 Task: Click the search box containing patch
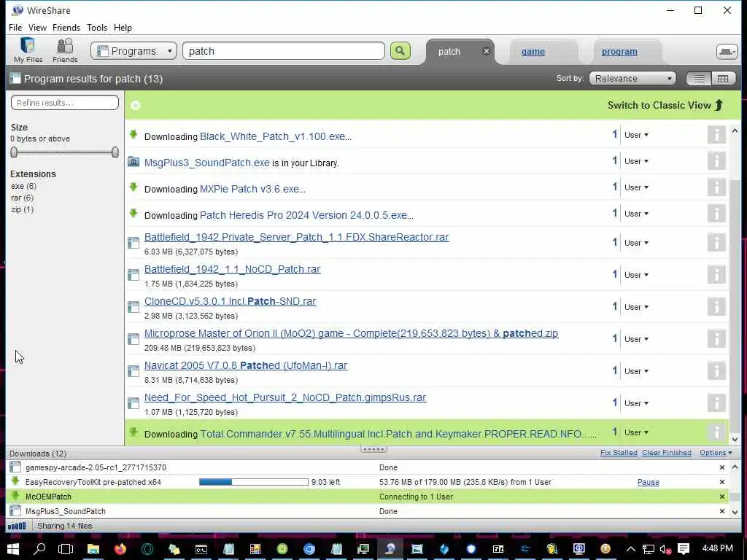284,51
